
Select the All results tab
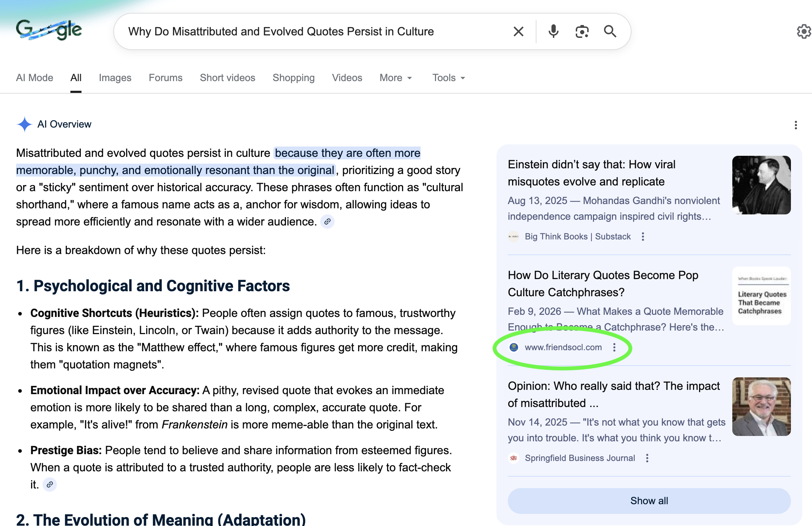76,78
